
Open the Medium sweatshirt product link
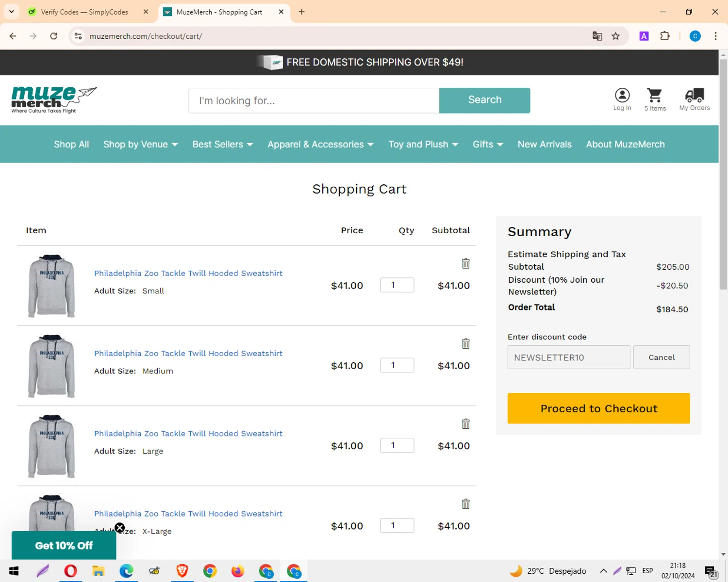pyautogui.click(x=188, y=353)
